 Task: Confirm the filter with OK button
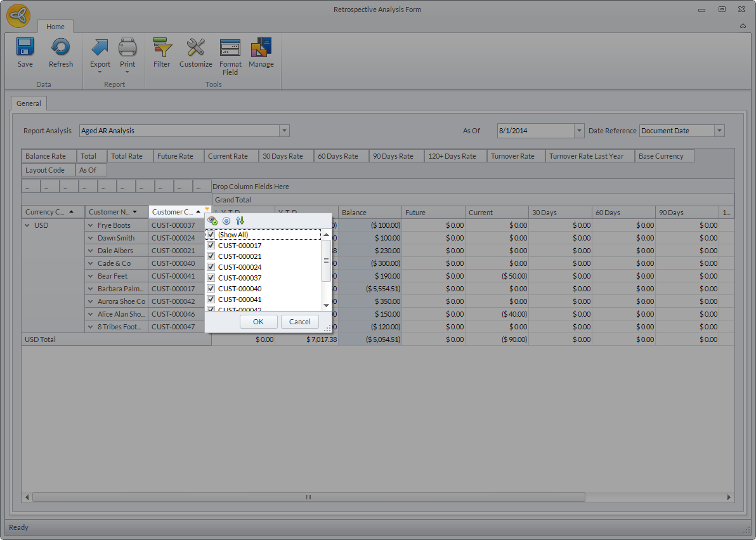pyautogui.click(x=258, y=322)
